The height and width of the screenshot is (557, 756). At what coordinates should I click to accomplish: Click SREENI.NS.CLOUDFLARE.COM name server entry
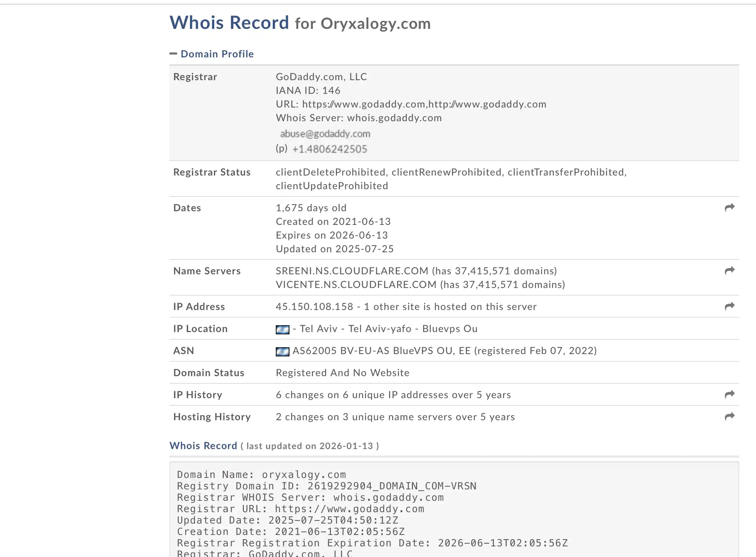pyautogui.click(x=352, y=271)
